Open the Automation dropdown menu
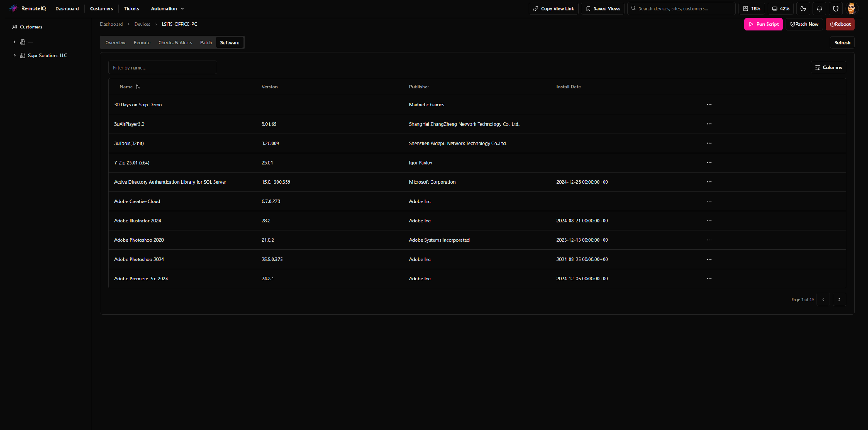The height and width of the screenshot is (430, 868). pos(167,8)
